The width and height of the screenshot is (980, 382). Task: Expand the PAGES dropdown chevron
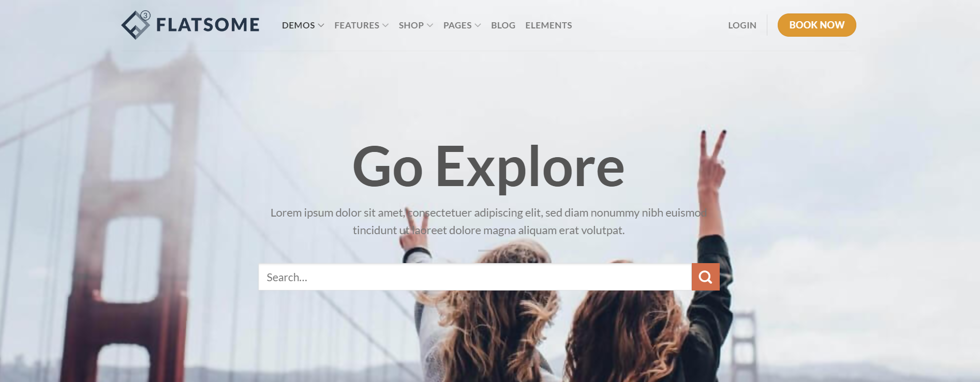coord(478,25)
